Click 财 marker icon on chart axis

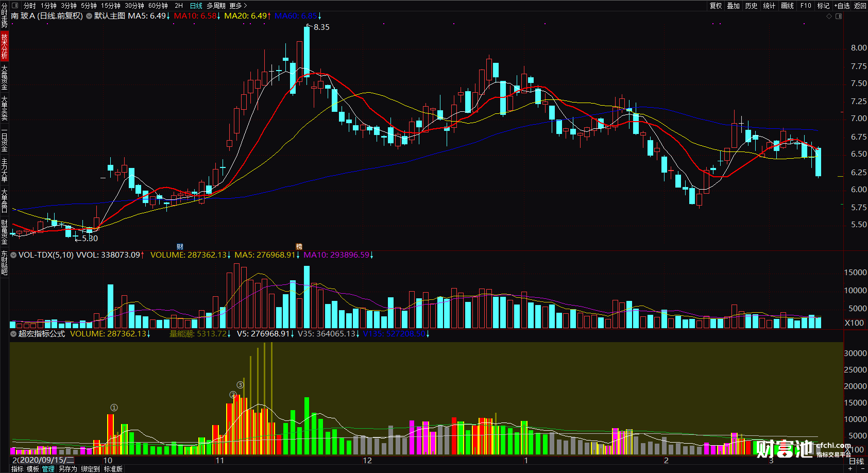(x=180, y=247)
